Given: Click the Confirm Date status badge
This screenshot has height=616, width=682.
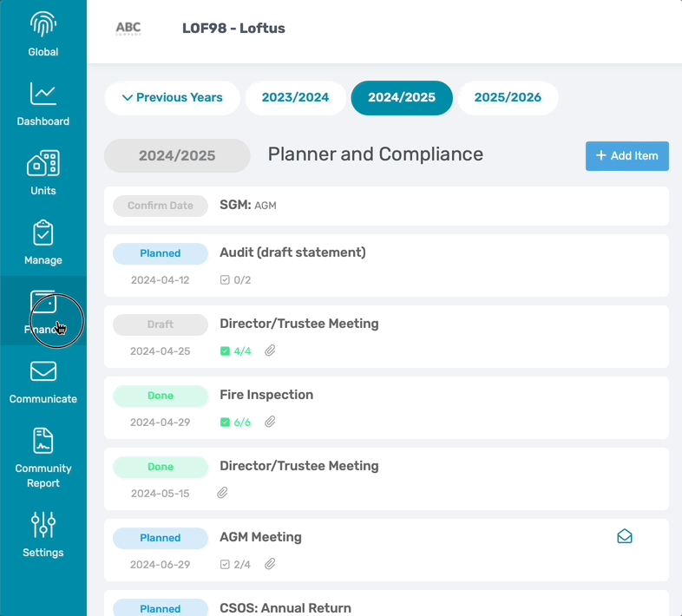Looking at the screenshot, I should point(160,206).
